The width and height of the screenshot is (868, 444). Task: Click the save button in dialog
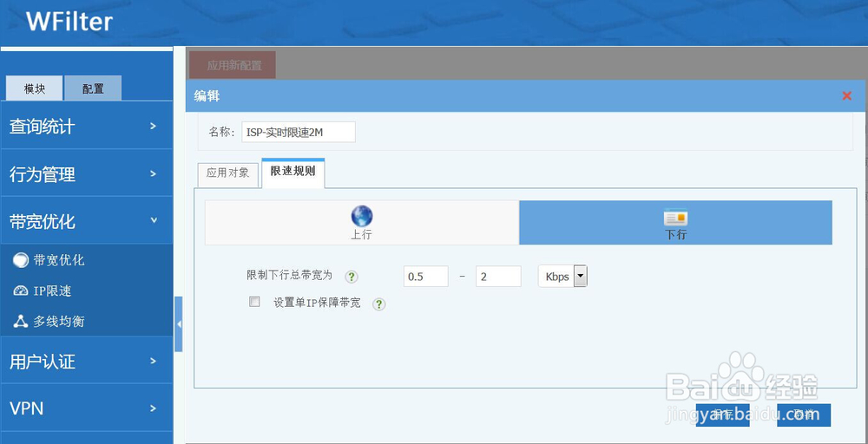point(722,415)
